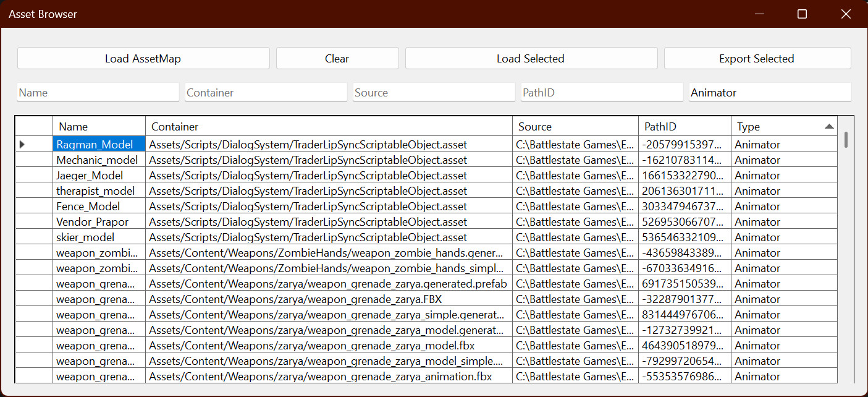This screenshot has width=868, height=397.
Task: Click the container cell weapon_grenade_zarya_animation.fbx
Action: click(329, 377)
